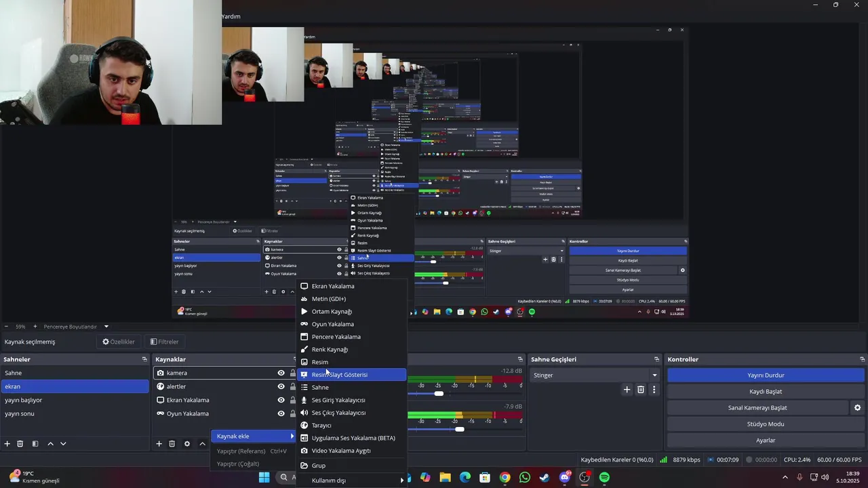
Task: Open Spotify from the taskbar
Action: pyautogui.click(x=604, y=478)
